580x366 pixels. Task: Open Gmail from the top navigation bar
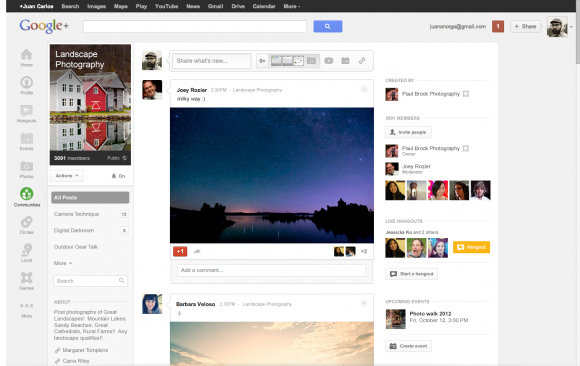coord(215,6)
